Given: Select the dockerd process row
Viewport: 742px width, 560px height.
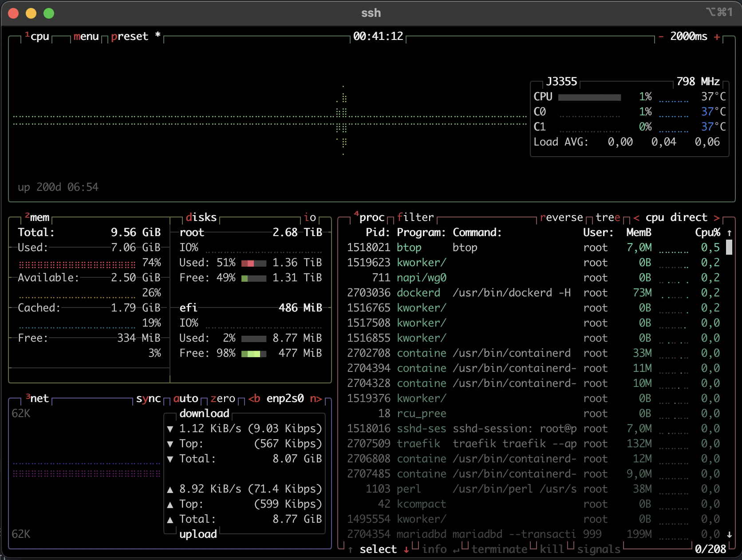Looking at the screenshot, I should coord(534,293).
